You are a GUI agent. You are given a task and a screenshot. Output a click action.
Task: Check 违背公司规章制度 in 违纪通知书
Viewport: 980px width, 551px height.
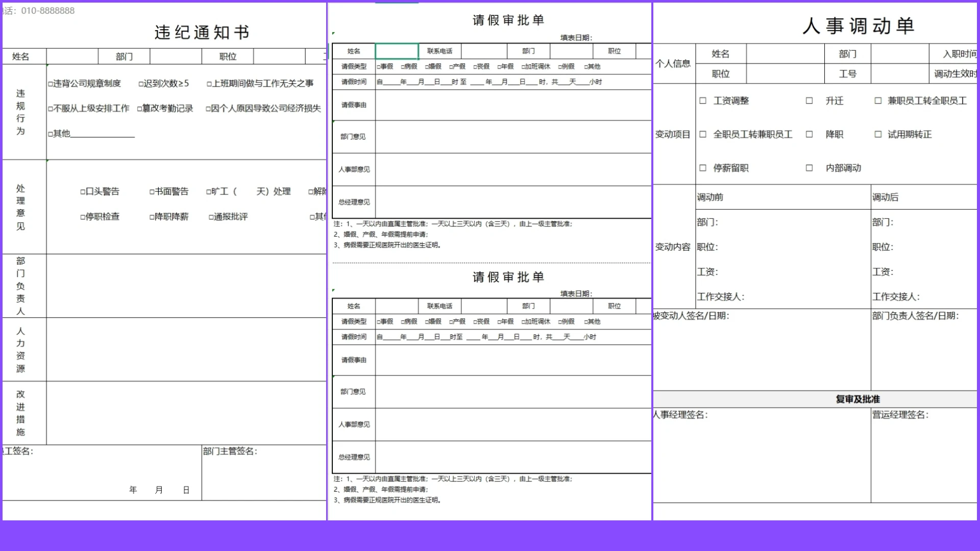pos(51,84)
